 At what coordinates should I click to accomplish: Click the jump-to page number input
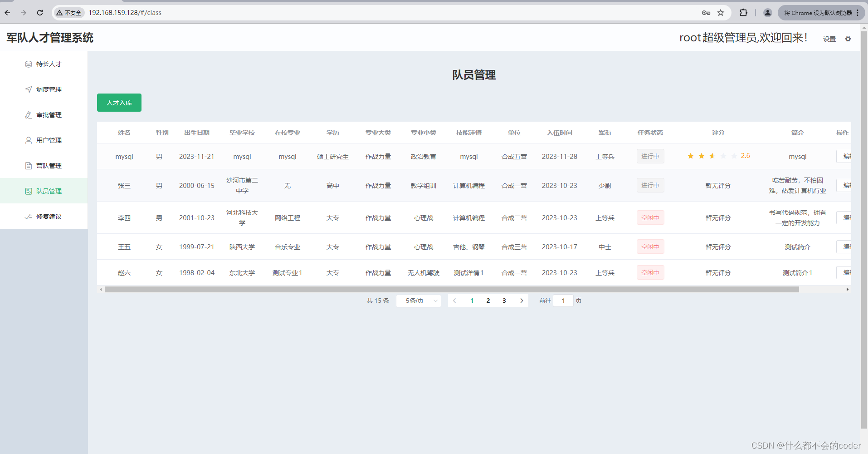click(563, 301)
